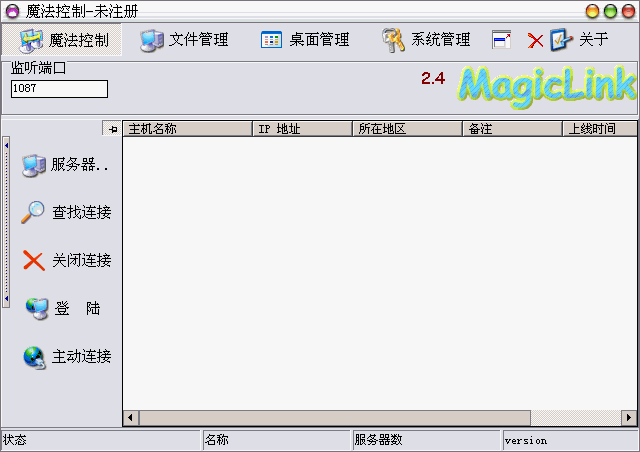Click the red X toolbar icon
The width and height of the screenshot is (640, 452).
point(536,41)
